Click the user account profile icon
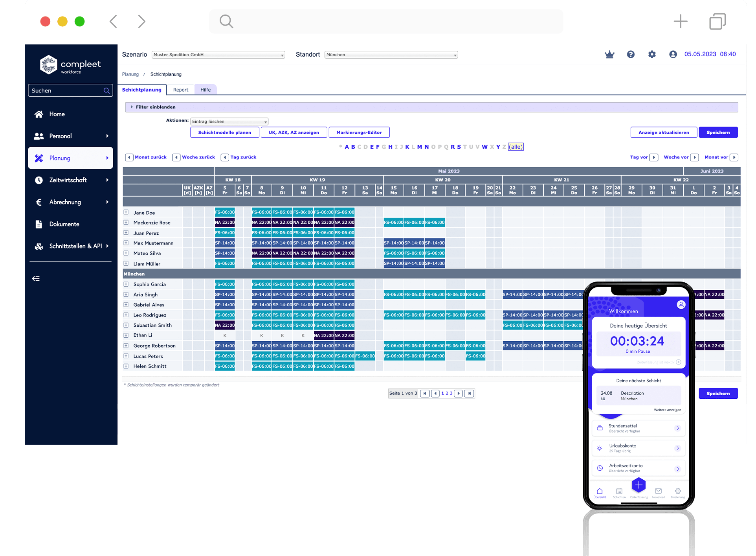The height and width of the screenshot is (556, 756). [x=673, y=55]
